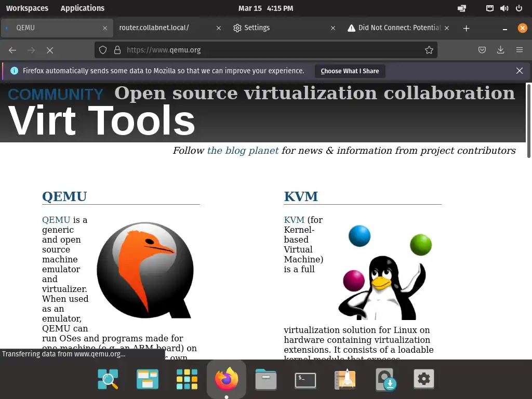Open the volume sound control
The height and width of the screenshot is (399, 532).
tap(504, 8)
